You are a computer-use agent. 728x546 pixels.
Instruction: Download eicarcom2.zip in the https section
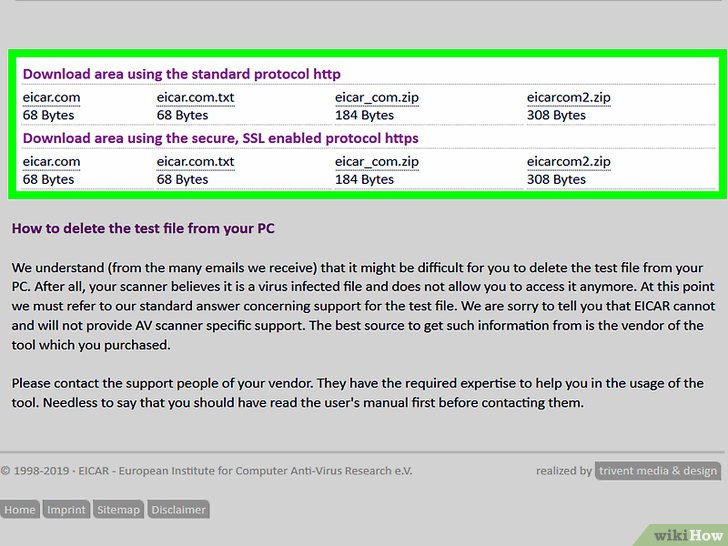pos(569,162)
